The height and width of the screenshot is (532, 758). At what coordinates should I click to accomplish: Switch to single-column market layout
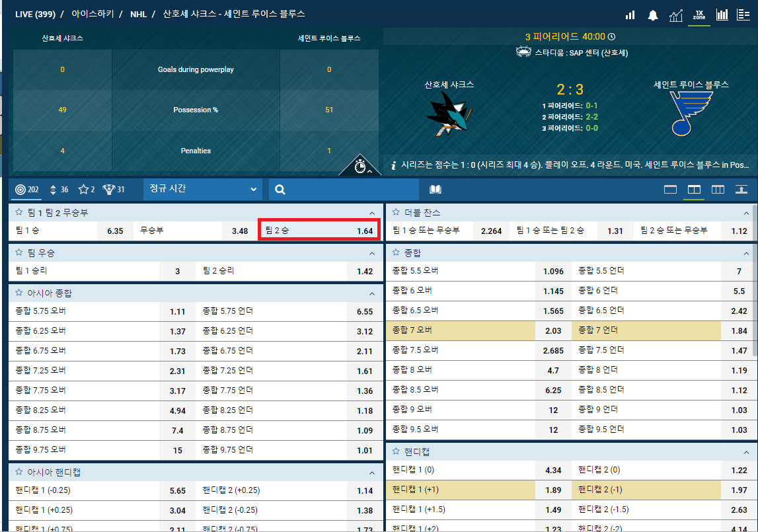point(670,190)
